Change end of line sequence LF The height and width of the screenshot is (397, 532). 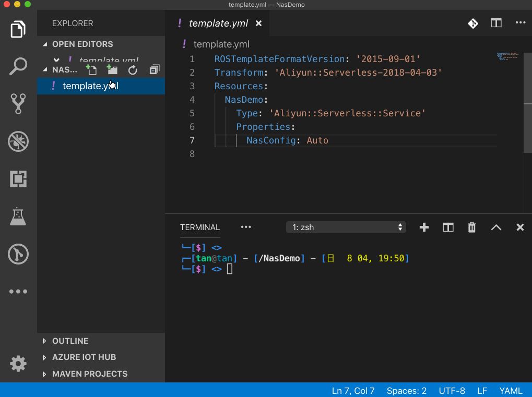click(x=482, y=391)
